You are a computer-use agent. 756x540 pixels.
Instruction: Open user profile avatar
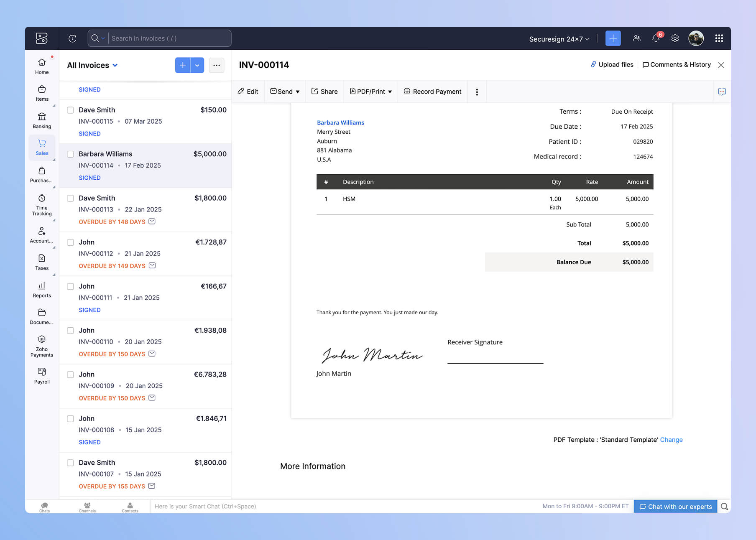point(696,38)
